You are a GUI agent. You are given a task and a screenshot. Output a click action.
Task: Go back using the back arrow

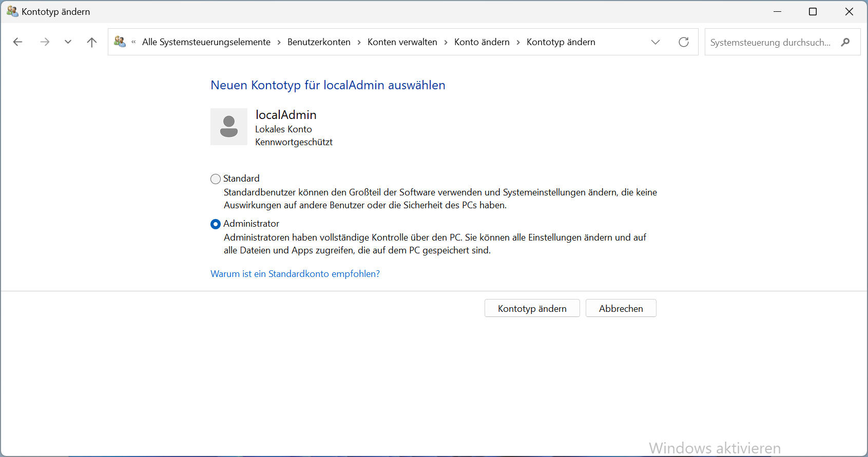click(x=18, y=42)
